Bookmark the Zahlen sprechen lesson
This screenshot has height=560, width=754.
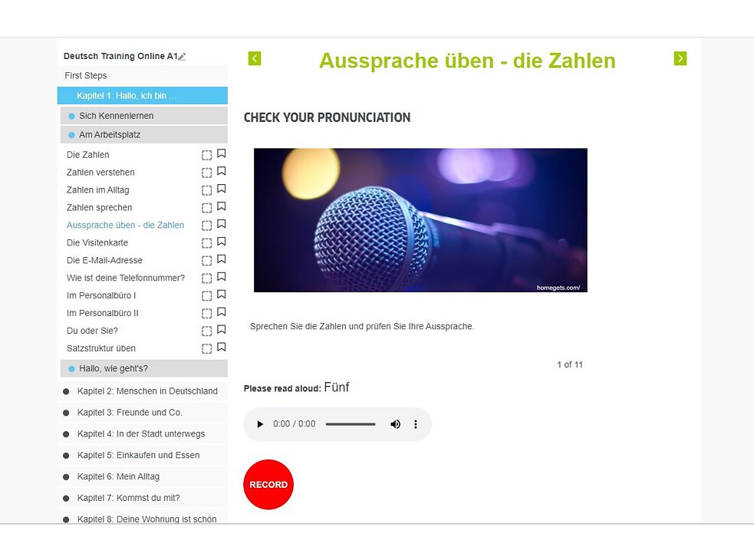(x=221, y=207)
